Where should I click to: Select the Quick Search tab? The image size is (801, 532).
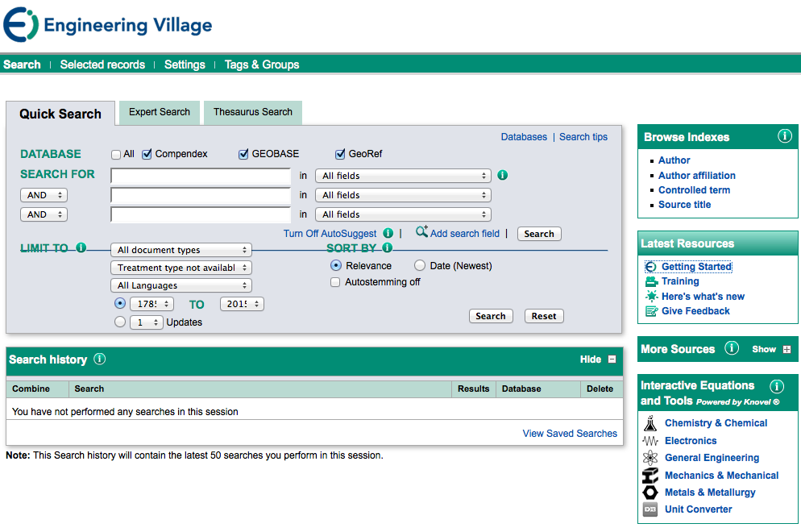[x=60, y=114]
